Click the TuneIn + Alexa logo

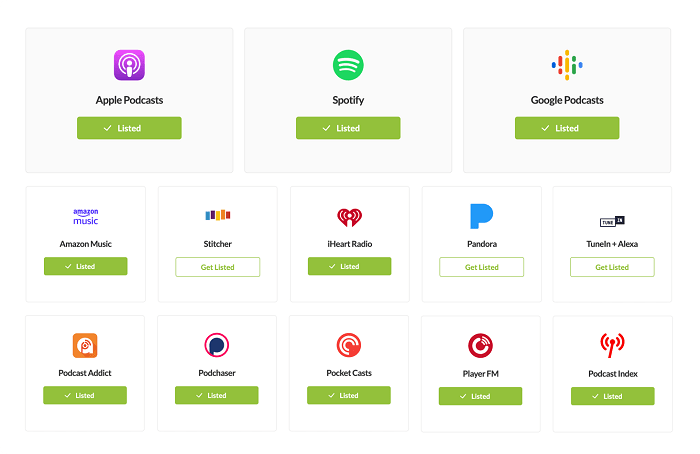point(612,221)
